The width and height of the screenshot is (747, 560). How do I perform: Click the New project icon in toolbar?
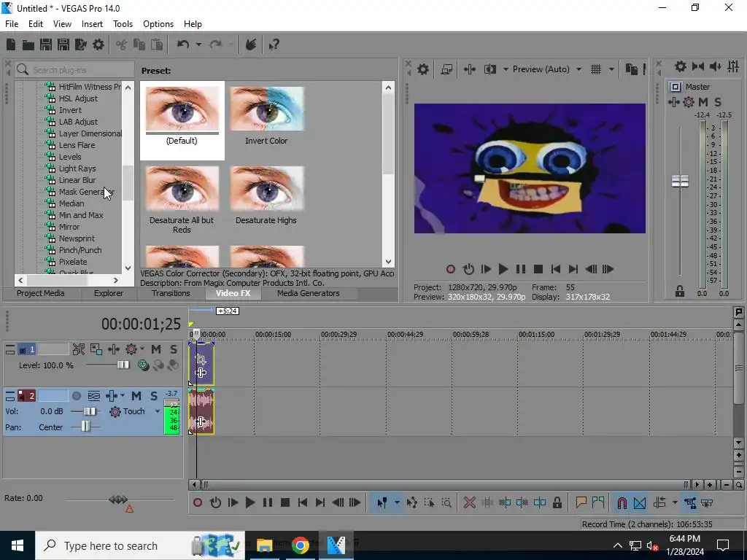pos(10,44)
